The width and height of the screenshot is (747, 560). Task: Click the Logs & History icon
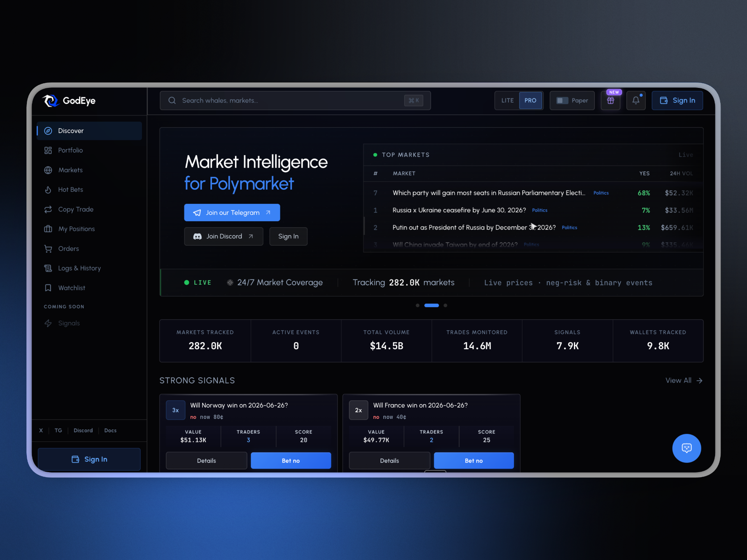click(x=48, y=268)
